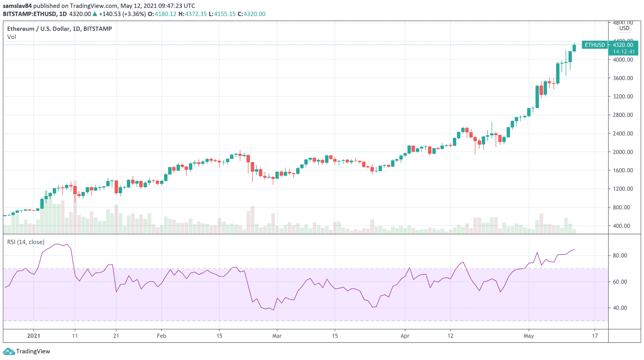644x360 pixels.
Task: Click the TradingView cloud logo icon
Action: 8,352
